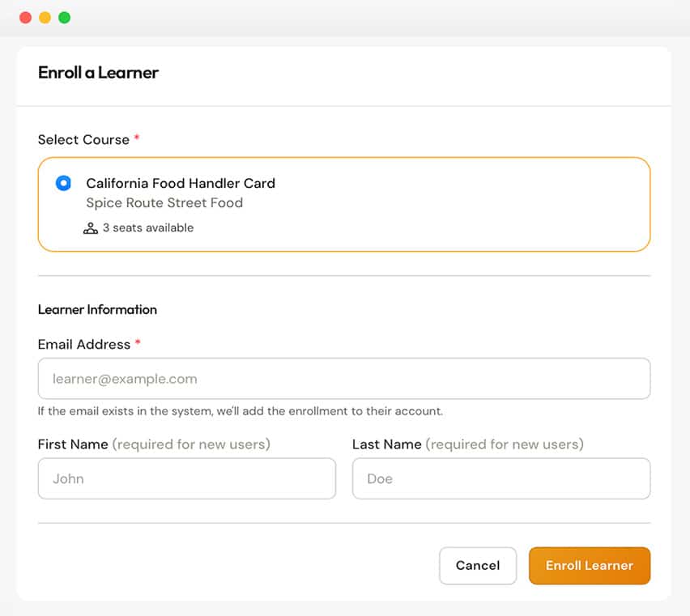Viewport: 690px width, 616px height.
Task: Click into the Last Name field
Action: click(x=501, y=478)
